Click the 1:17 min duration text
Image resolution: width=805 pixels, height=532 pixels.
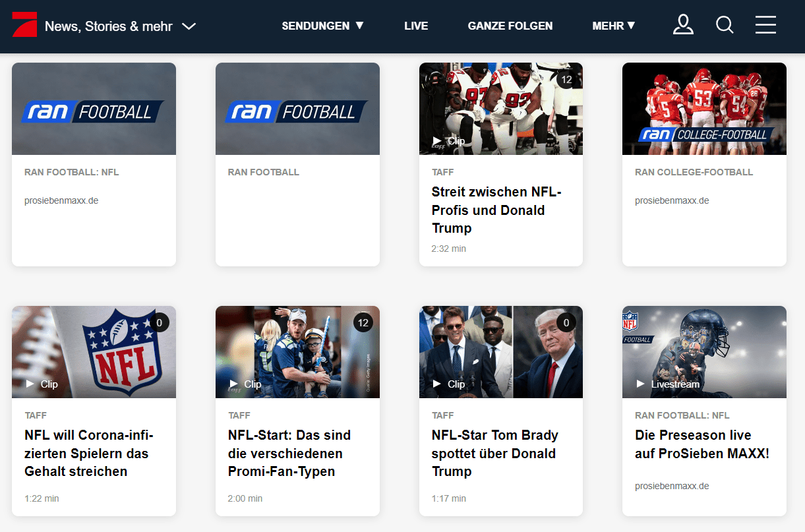click(x=449, y=498)
